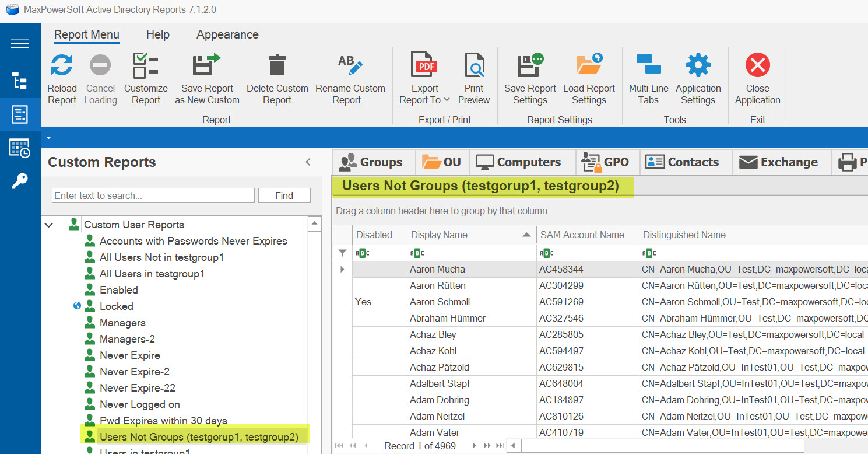Open the Help menu tab
The image size is (868, 454).
[157, 34]
